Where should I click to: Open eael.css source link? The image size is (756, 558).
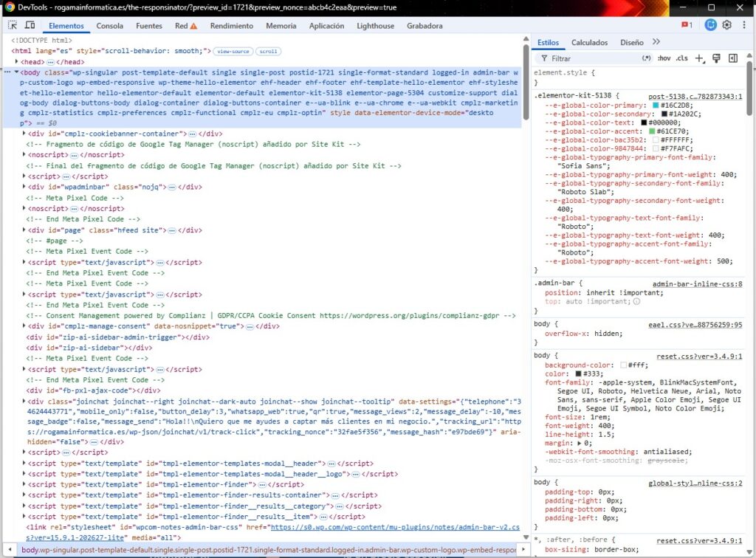coord(695,325)
